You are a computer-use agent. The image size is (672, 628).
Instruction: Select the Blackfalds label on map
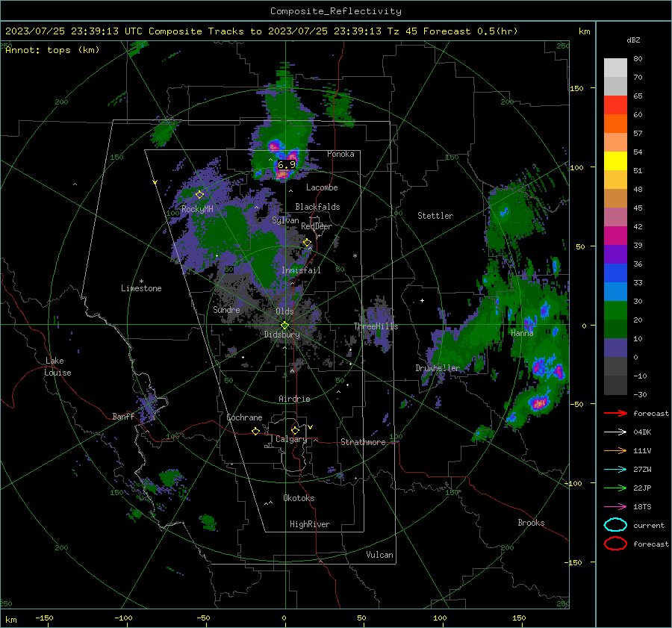point(317,207)
